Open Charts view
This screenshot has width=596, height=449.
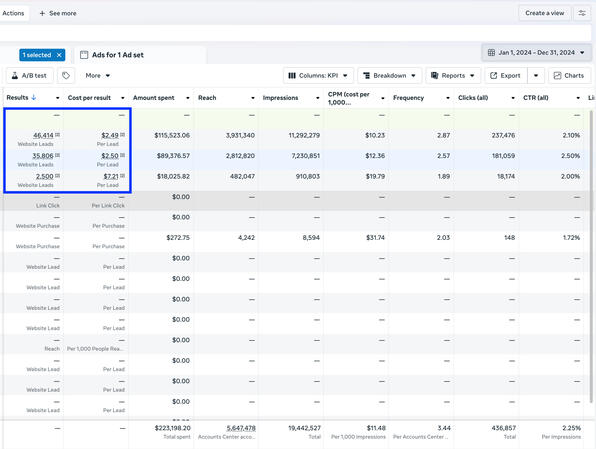pos(569,76)
